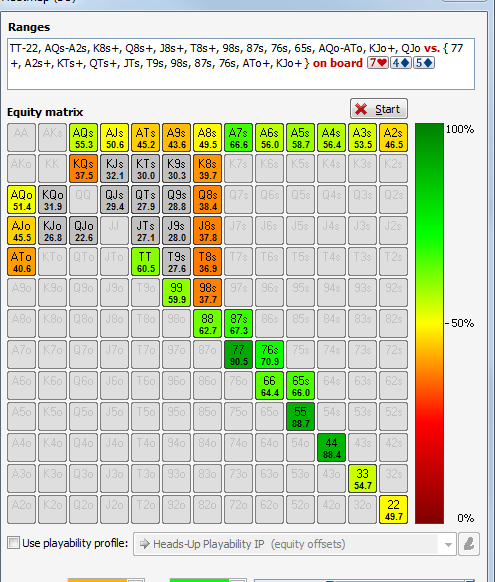Click inside the Ranges text field
The width and height of the screenshot is (495, 582).
pos(241,64)
